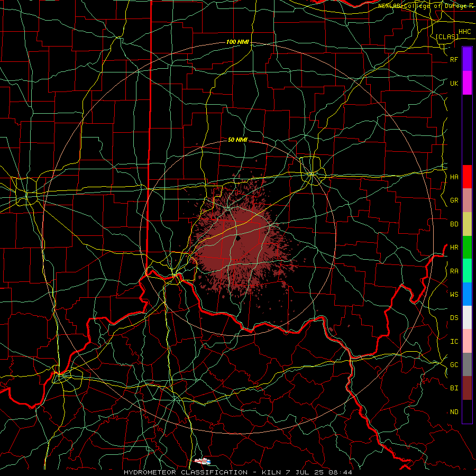
Task: Click the "BI" legend label
Action: (x=454, y=388)
